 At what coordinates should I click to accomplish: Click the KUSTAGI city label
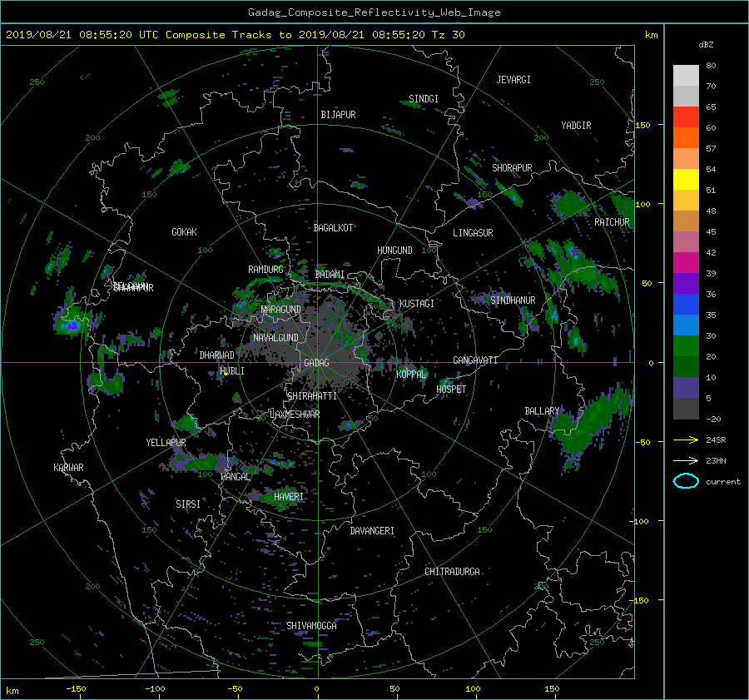(417, 304)
